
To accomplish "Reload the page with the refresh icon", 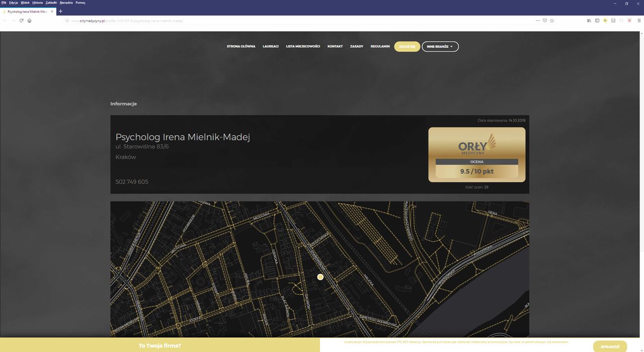I will pyautogui.click(x=22, y=21).
